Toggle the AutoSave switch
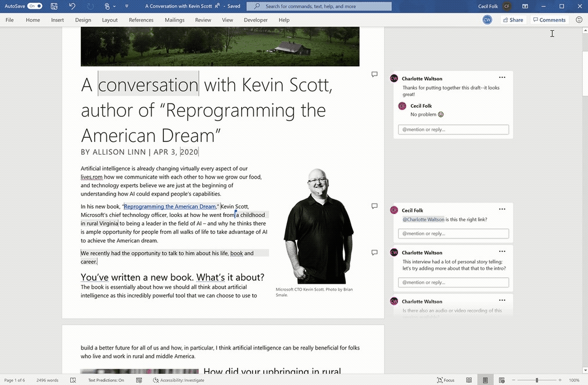 point(34,6)
